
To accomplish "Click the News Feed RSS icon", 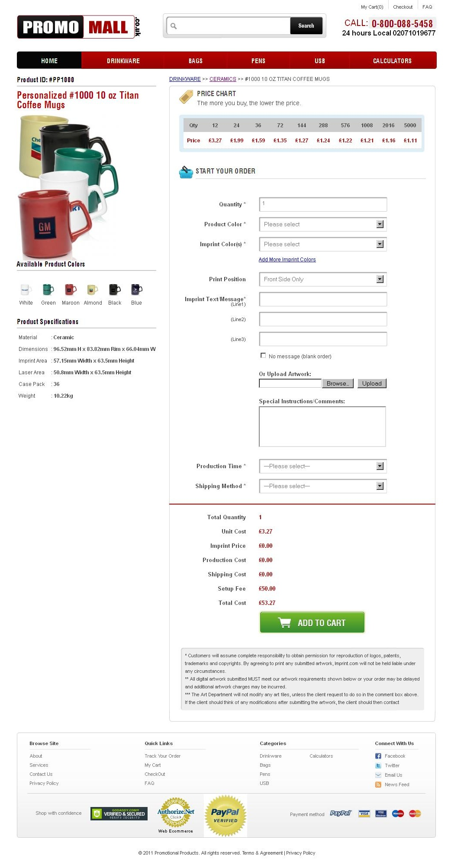I will pyautogui.click(x=378, y=784).
